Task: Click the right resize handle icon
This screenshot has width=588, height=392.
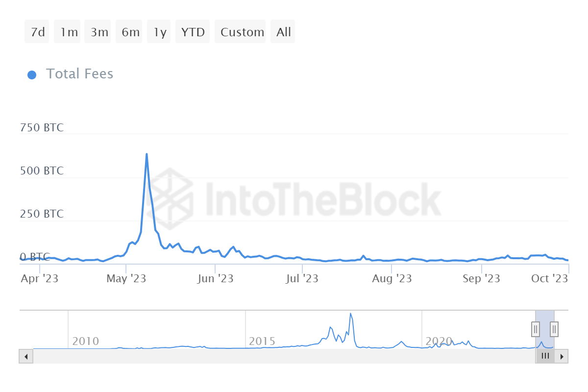Action: [553, 329]
